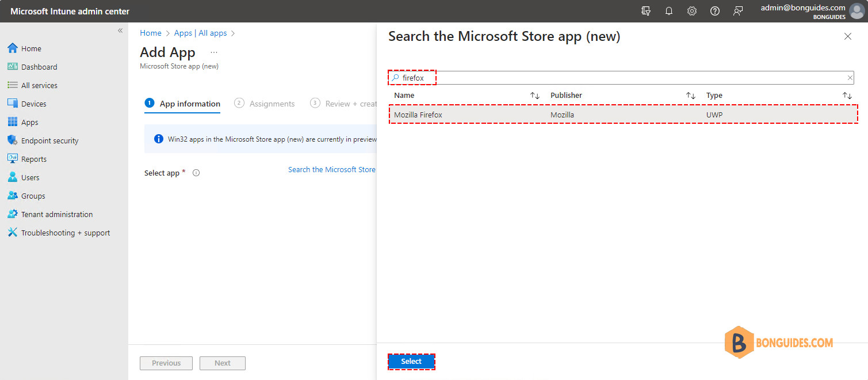Open Devices menu item
Screen dimensions: 868x380
[34, 104]
